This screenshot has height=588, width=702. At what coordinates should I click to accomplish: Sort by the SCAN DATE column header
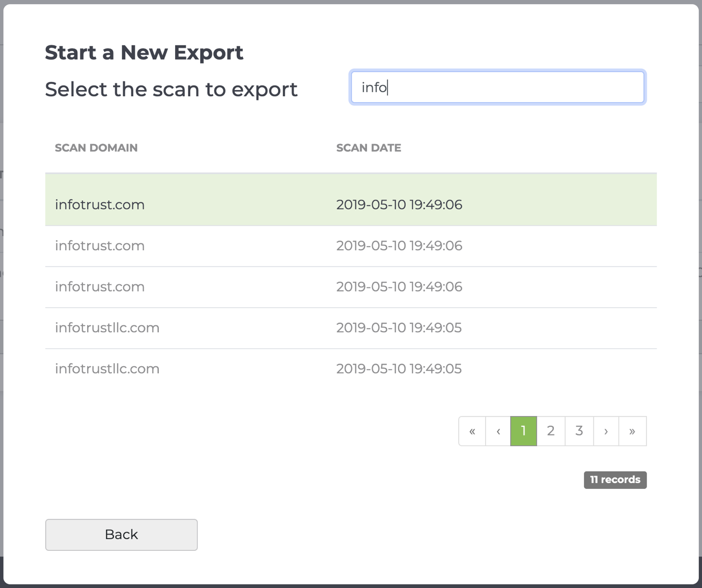(x=369, y=148)
